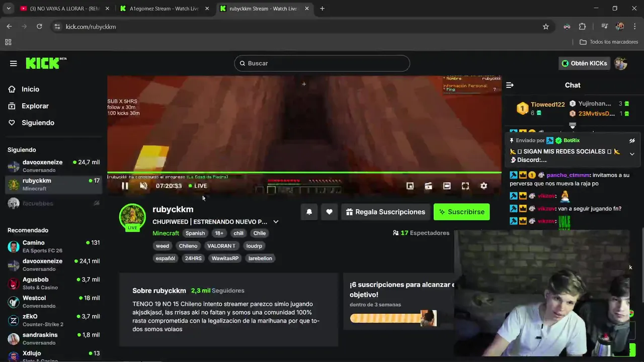Open Chrome media control icon
This screenshot has height=362, width=644.
click(x=605, y=27)
